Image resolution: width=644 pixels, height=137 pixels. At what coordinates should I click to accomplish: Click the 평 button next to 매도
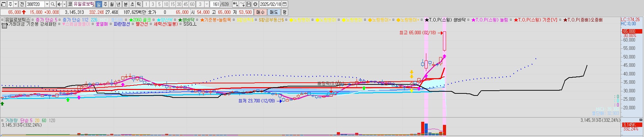pos(284,12)
